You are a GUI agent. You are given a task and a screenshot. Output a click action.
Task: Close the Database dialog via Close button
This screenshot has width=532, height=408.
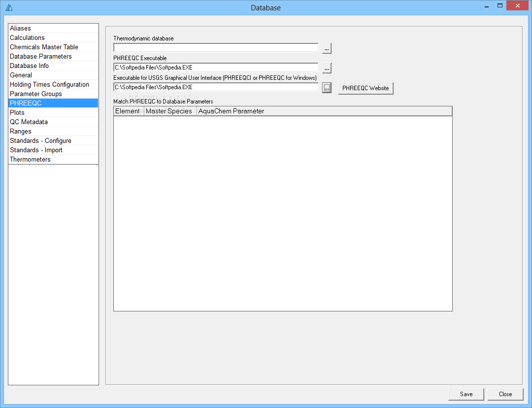[x=505, y=394]
